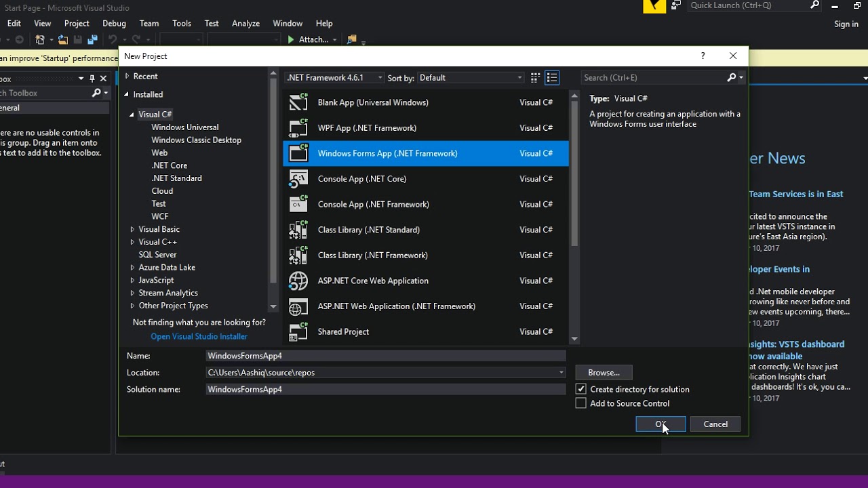Viewport: 868px width, 488px height.
Task: Click the Browse... button
Action: pyautogui.click(x=604, y=373)
